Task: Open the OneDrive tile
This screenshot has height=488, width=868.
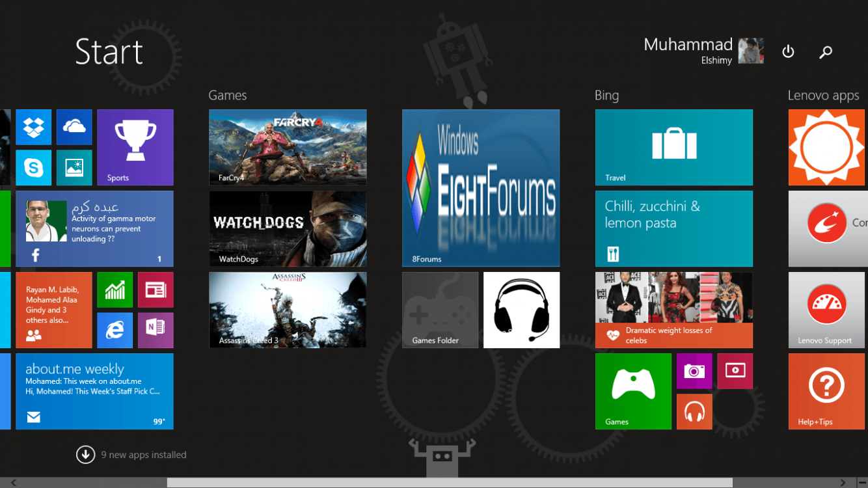Action: point(74,127)
